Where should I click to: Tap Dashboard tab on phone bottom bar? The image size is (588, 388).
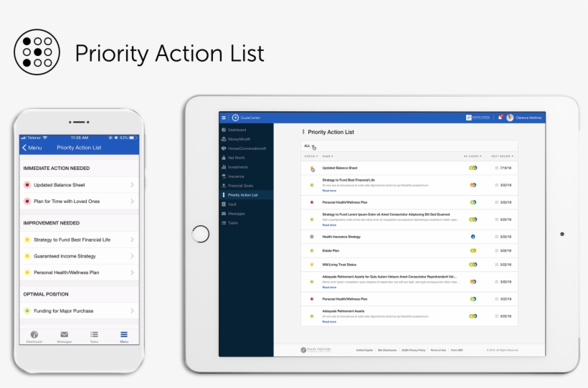(34, 336)
